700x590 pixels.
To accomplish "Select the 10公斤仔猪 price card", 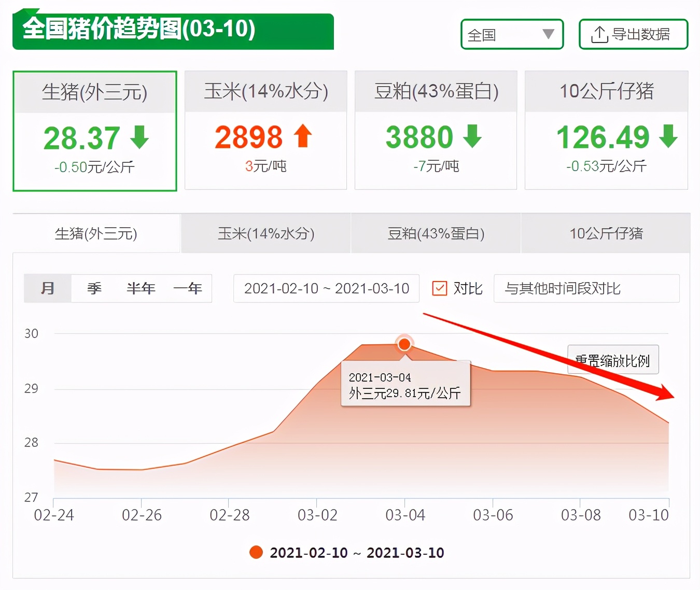I will 606,130.
